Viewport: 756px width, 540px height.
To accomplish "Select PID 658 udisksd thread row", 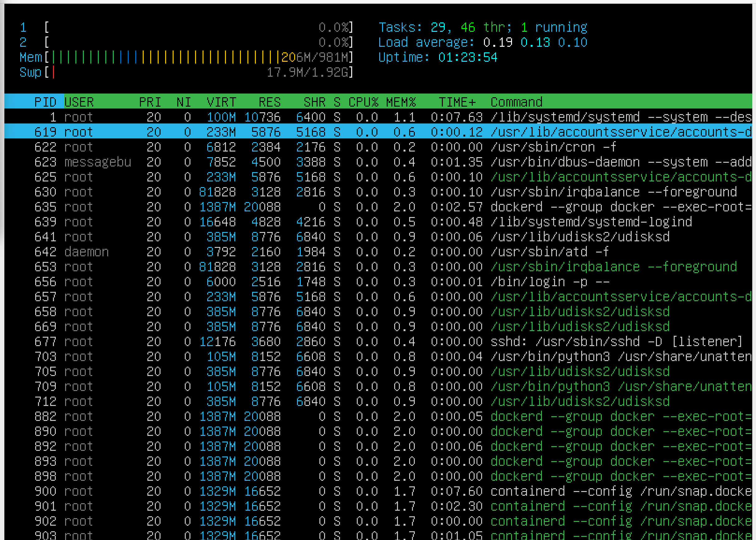I will pos(378,311).
